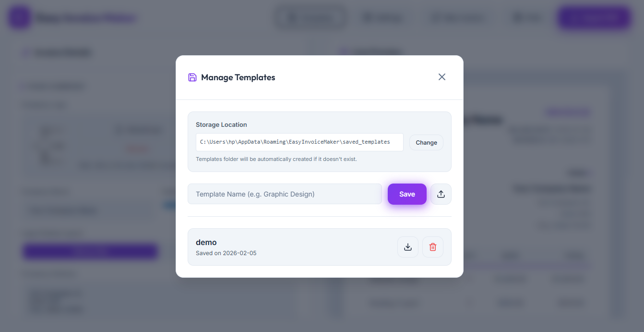The width and height of the screenshot is (644, 332).
Task: Load the demo template via download icon
Action: tap(408, 247)
